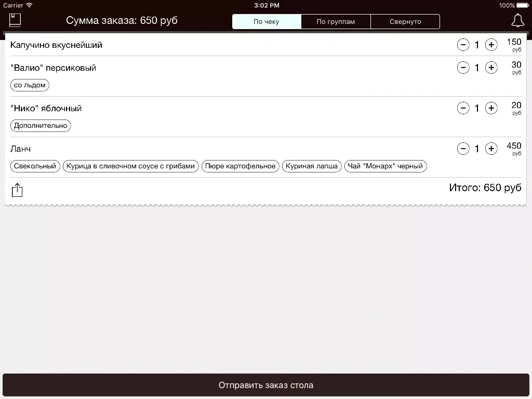Switch to the Свернуто tab

point(405,21)
